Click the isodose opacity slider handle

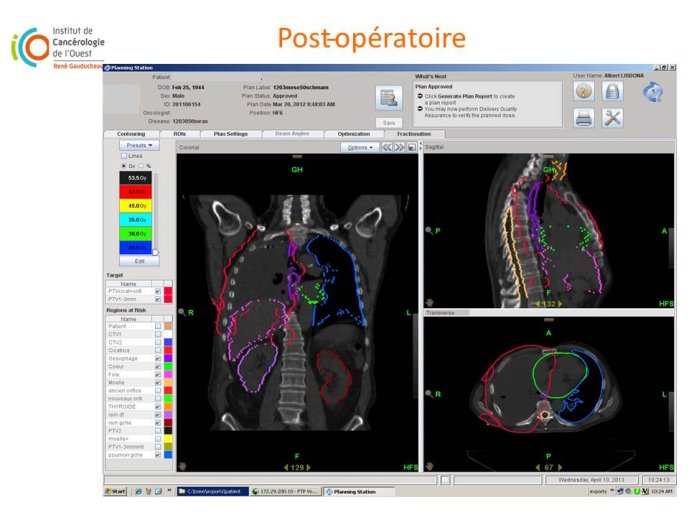pos(155,252)
